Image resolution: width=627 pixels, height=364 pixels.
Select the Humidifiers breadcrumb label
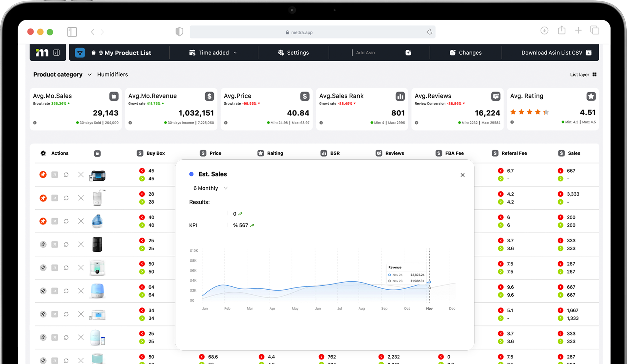[112, 74]
